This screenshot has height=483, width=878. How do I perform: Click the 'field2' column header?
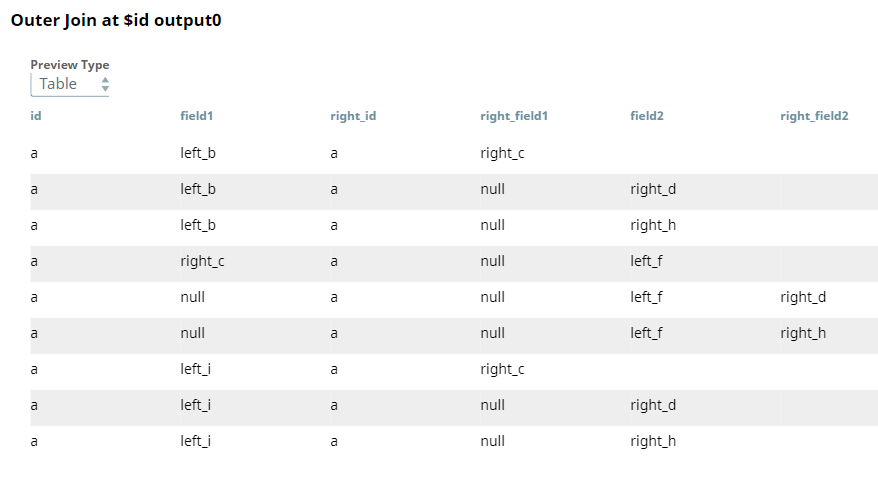(x=647, y=116)
